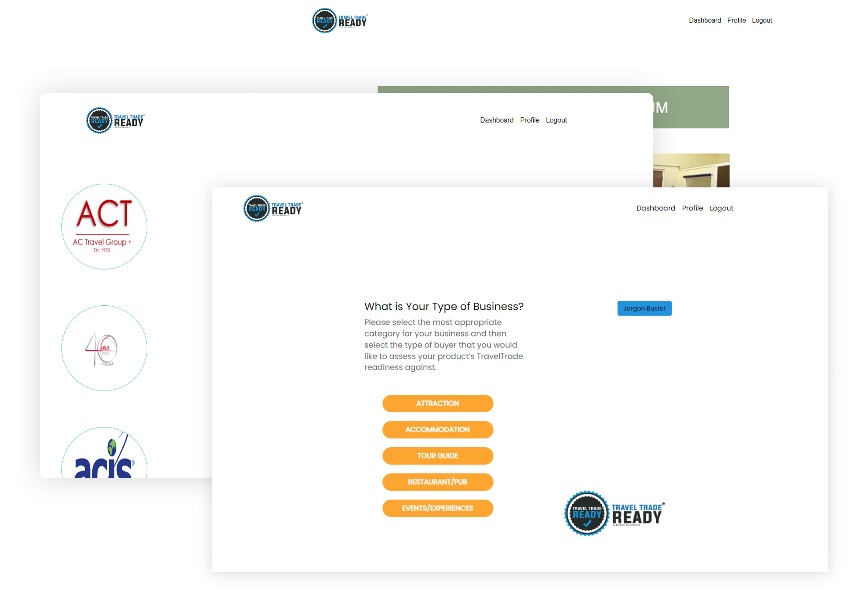
Task: Select the RESTAURANT/PUB business type
Action: pos(438,481)
